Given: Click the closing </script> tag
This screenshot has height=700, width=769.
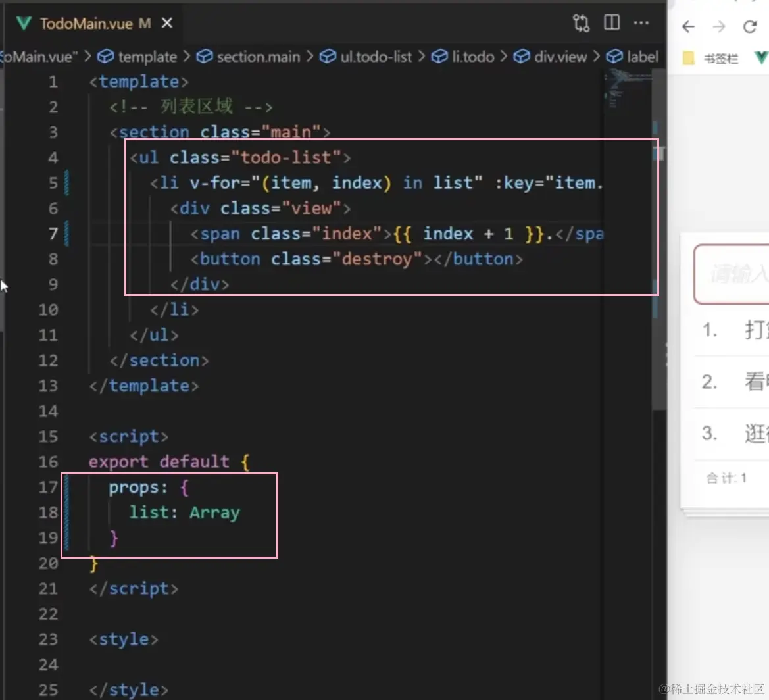Looking at the screenshot, I should coord(134,589).
